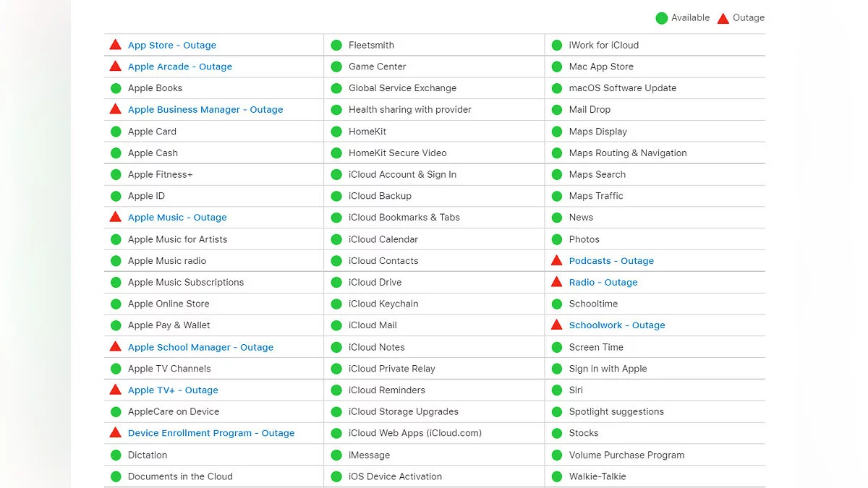Open the Apple Business Manager - Outage link
Screen dimensions: 868x488
(205, 110)
